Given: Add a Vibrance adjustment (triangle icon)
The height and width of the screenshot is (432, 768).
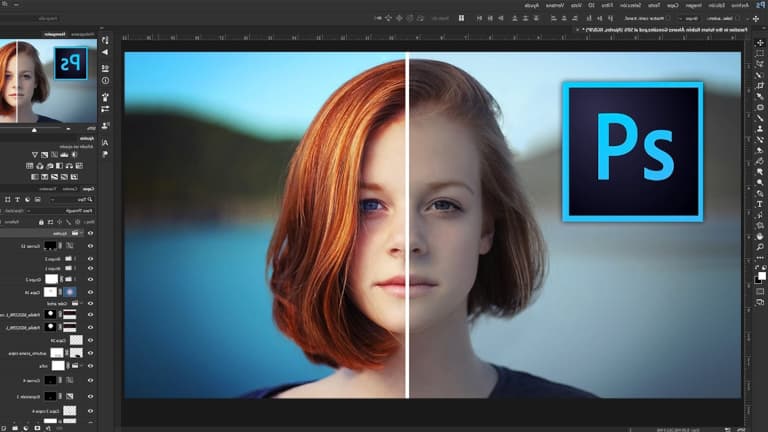Looking at the screenshot, I should pos(35,155).
